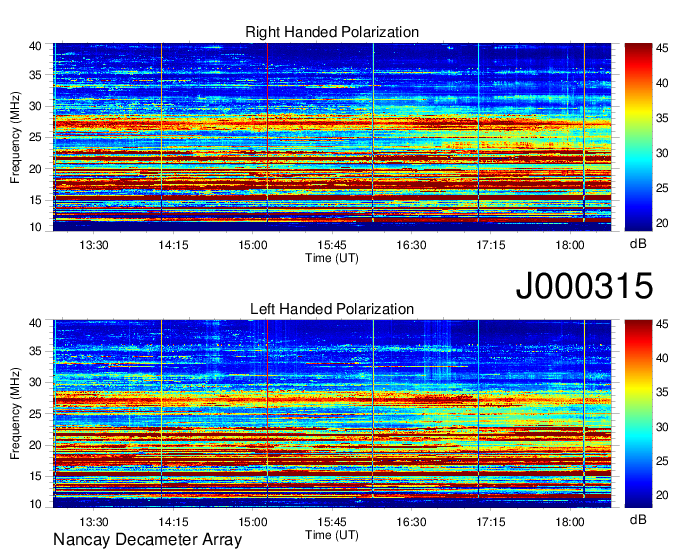Click the 10 MHz tick on the lower plot

coord(35,504)
